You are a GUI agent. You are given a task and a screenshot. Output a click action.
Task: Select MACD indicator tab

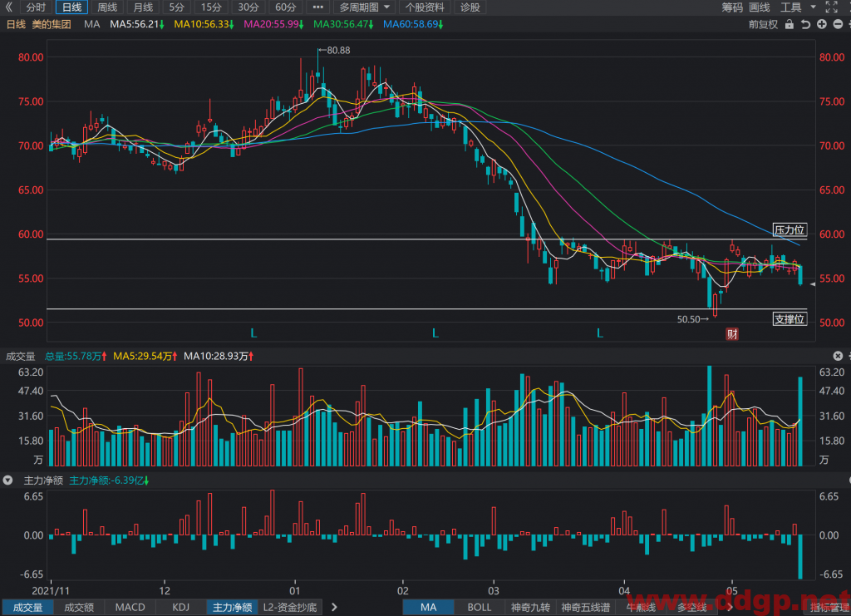130,608
